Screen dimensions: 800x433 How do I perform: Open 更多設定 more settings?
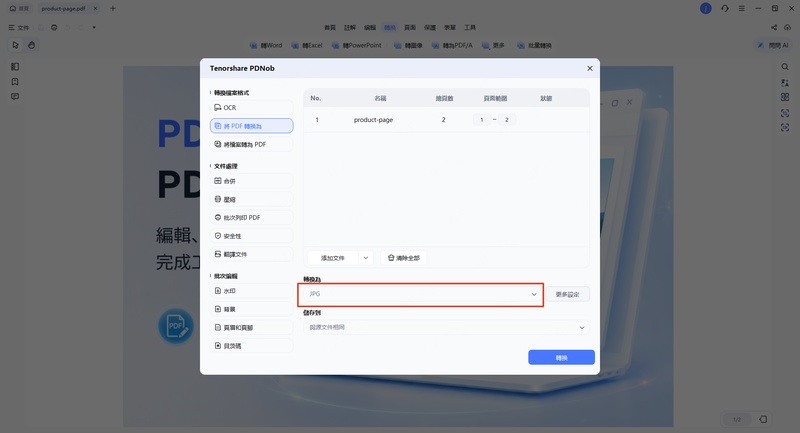567,294
